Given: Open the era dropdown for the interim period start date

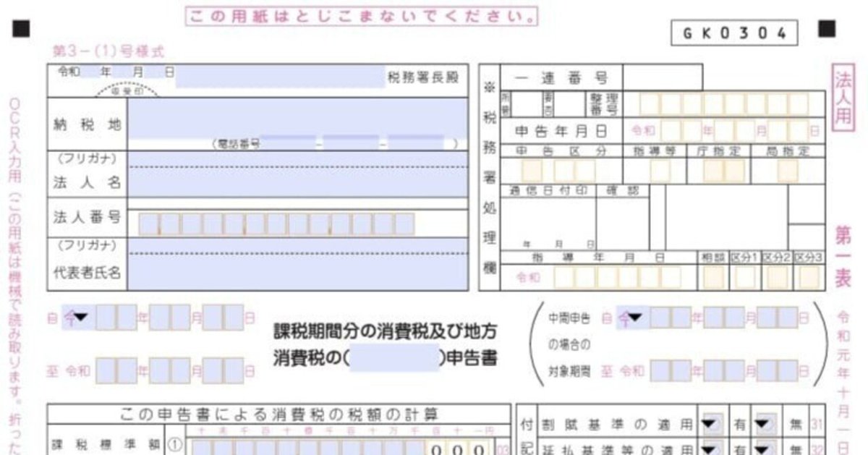Looking at the screenshot, I should click(631, 317).
